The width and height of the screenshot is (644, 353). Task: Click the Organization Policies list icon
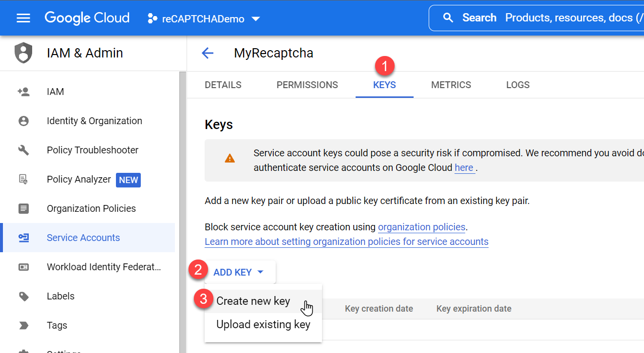[23, 208]
